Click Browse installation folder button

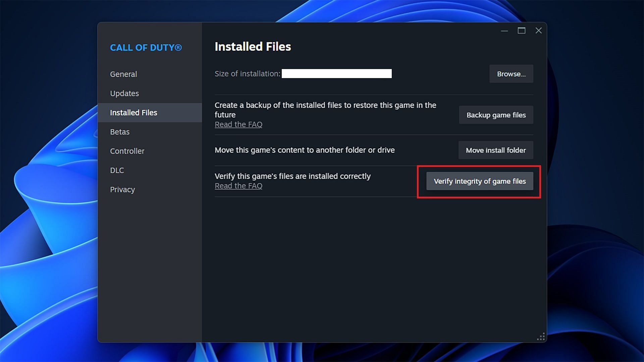511,74
